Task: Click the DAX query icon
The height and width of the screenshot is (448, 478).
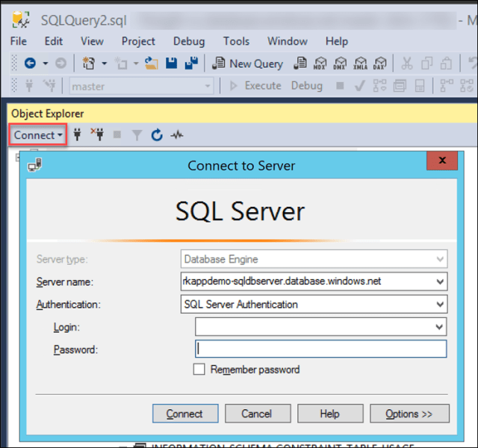Action: coord(380,63)
